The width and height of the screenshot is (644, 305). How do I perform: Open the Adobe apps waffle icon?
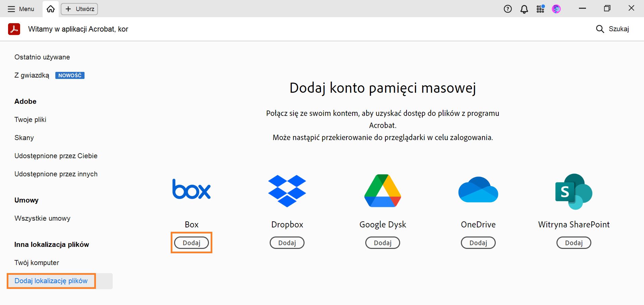pyautogui.click(x=540, y=9)
